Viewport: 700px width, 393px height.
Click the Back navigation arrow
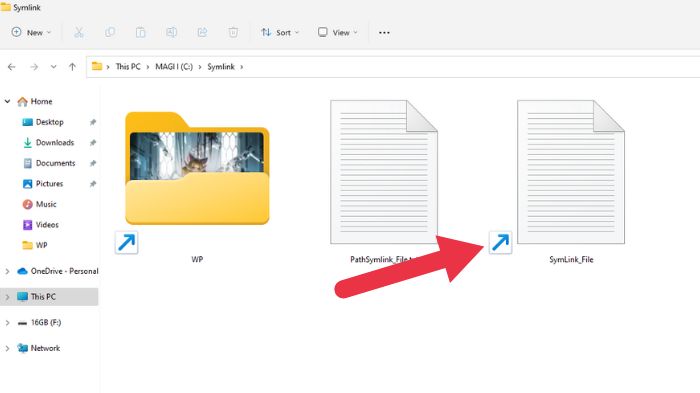click(x=12, y=67)
